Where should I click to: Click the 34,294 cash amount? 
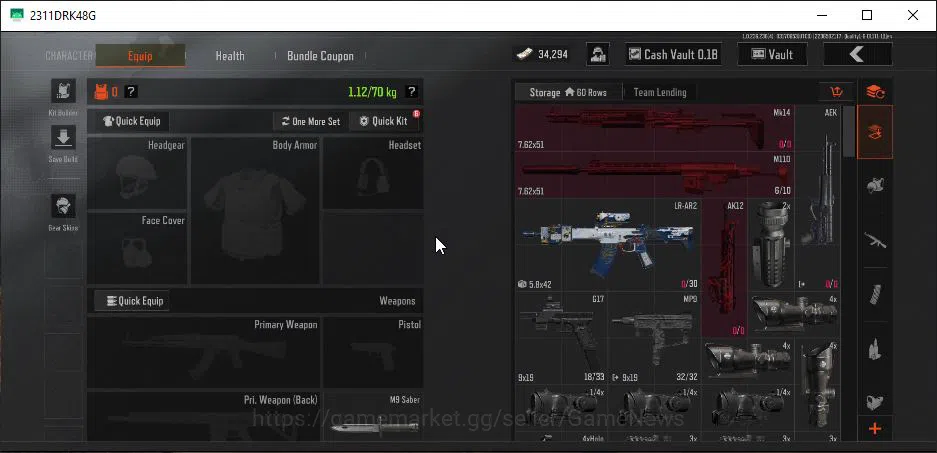point(553,54)
